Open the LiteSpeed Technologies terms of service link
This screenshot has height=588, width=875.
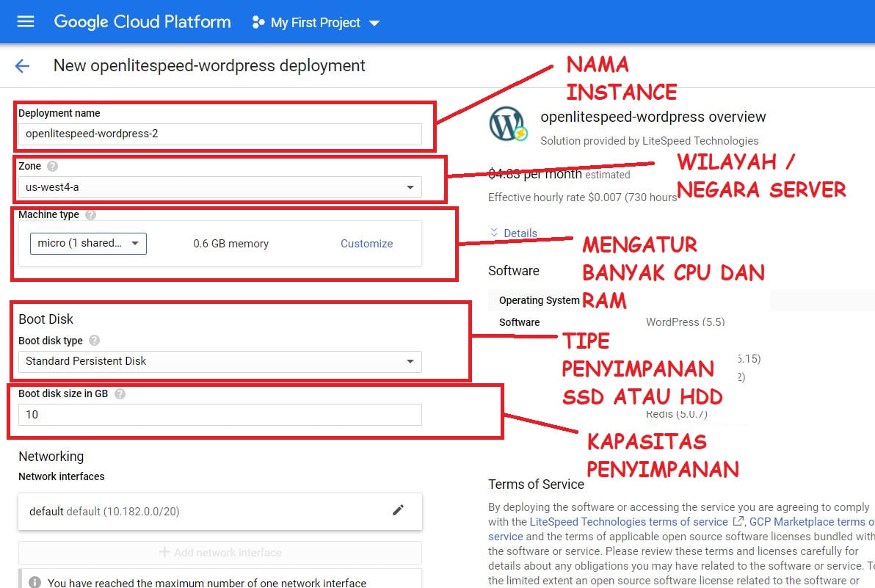coord(628,522)
